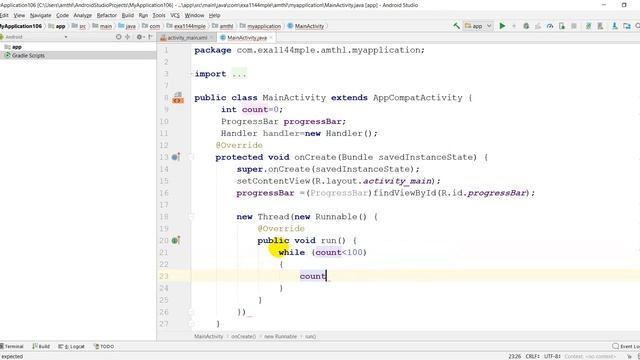Click the Make Project hammer icon

(x=456, y=26)
